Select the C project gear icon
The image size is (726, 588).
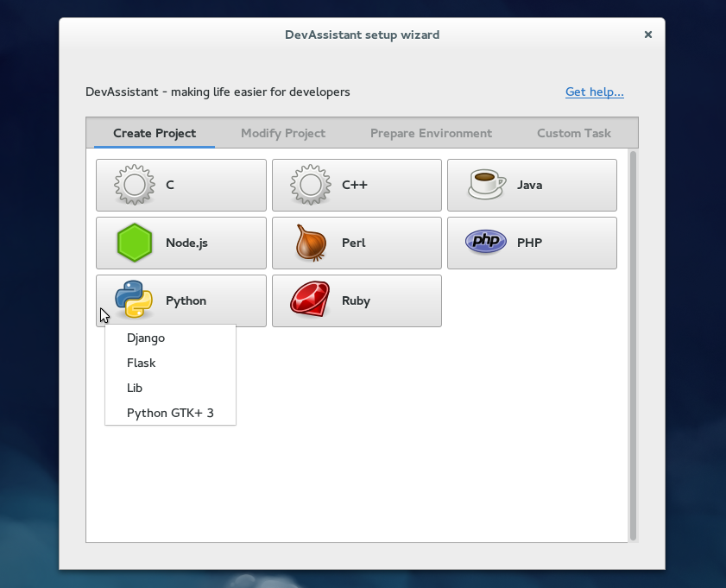click(133, 185)
